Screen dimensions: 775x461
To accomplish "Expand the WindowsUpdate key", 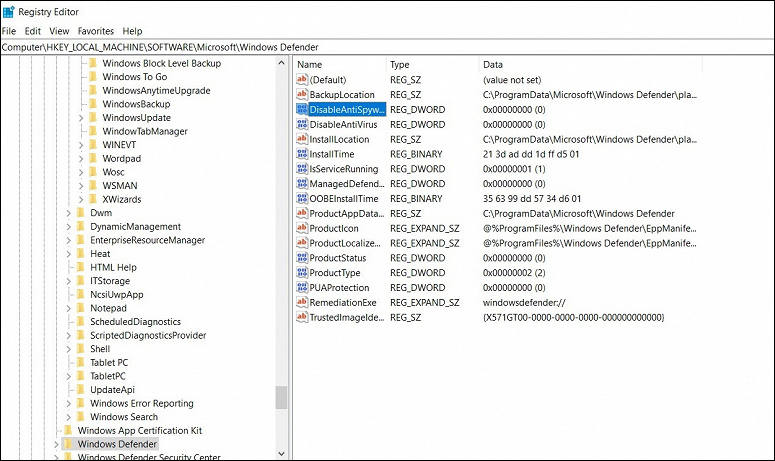I will tap(81, 118).
